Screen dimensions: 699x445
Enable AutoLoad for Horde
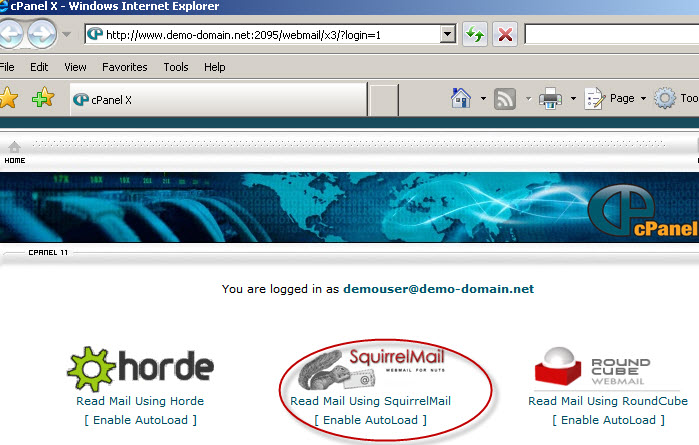[140, 420]
